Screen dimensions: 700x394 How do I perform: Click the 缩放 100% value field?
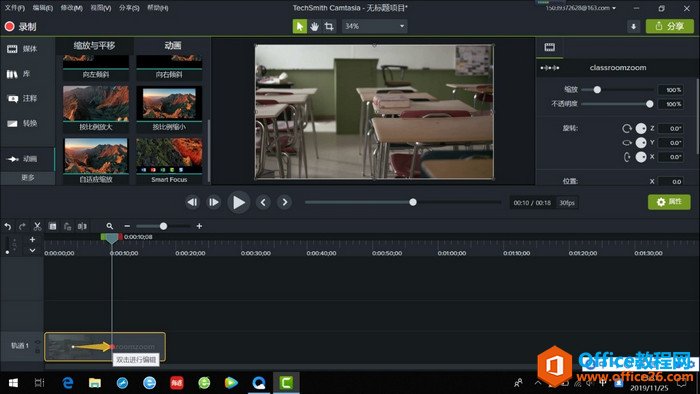(x=671, y=90)
